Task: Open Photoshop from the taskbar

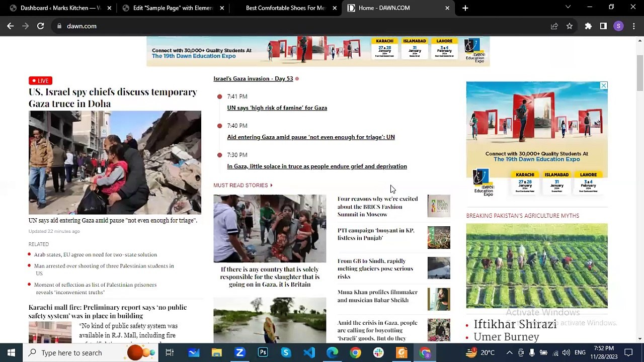Action: (x=263, y=352)
